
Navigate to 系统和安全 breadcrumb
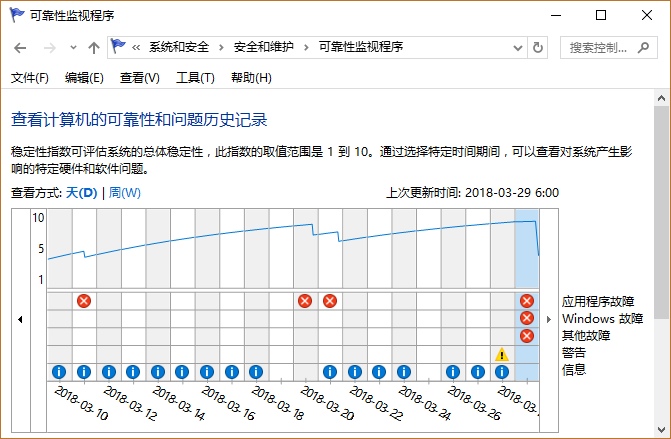(x=178, y=47)
